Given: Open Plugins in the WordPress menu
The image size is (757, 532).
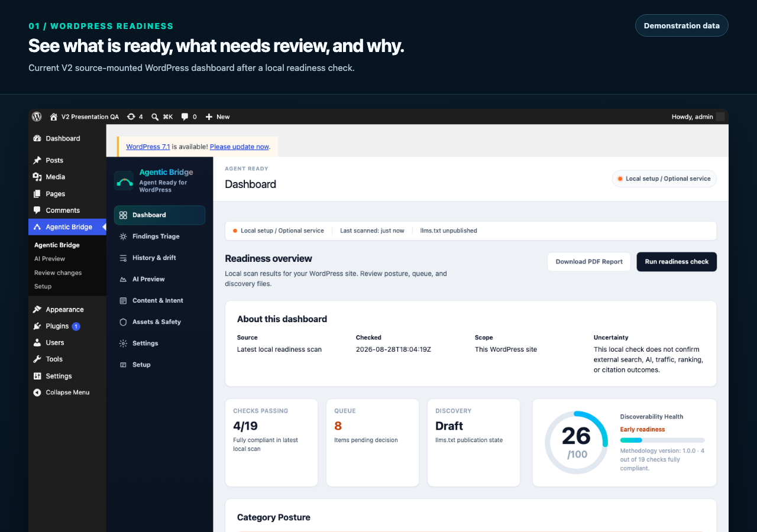Looking at the screenshot, I should click(x=67, y=326).
